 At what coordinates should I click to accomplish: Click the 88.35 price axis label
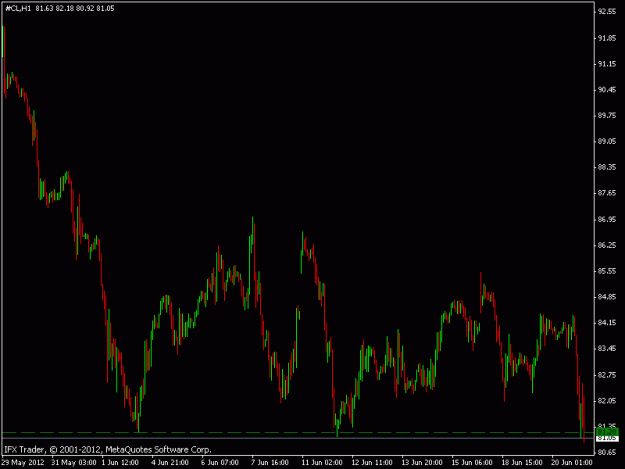pos(607,167)
